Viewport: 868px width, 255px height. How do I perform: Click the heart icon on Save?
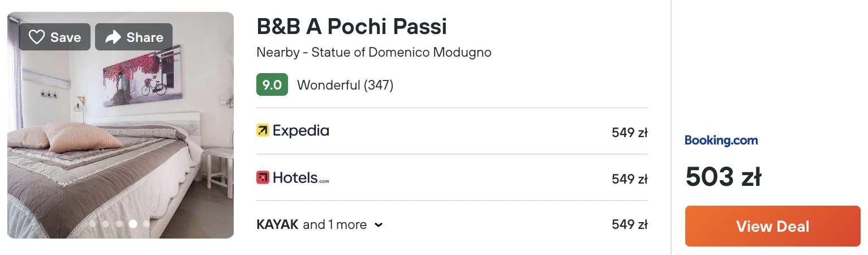pos(37,37)
